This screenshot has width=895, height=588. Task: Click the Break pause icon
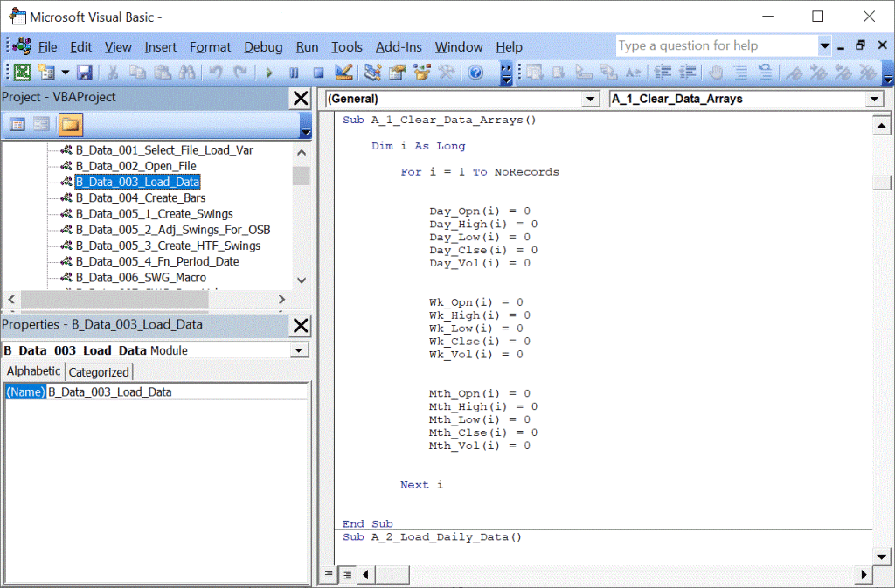294,73
